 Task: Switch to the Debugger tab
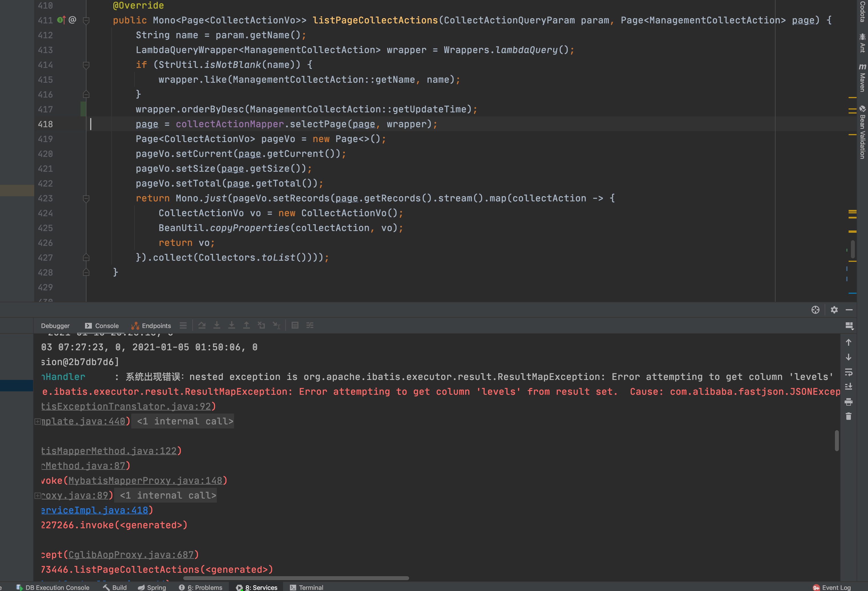pyautogui.click(x=55, y=325)
